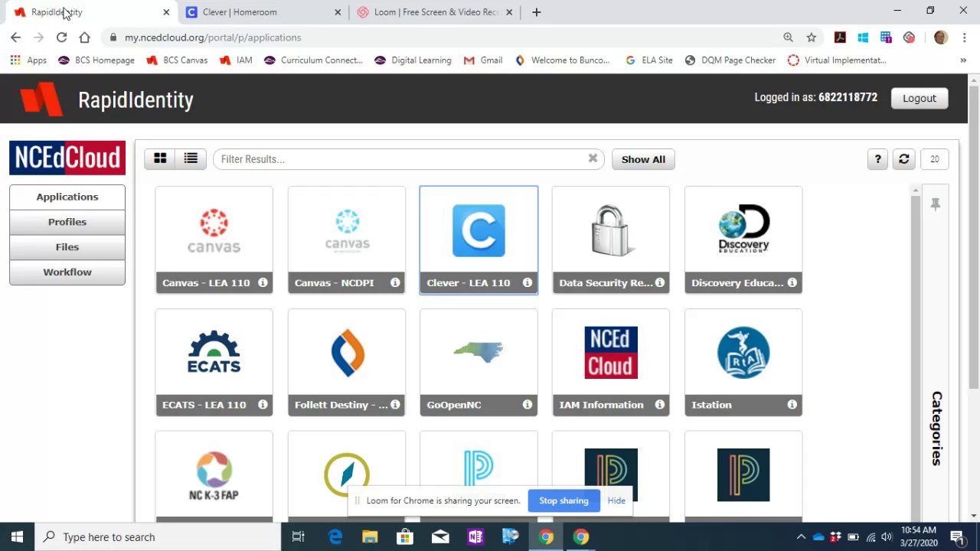Select Applications in the left menu
The image size is (980, 551).
tap(67, 197)
